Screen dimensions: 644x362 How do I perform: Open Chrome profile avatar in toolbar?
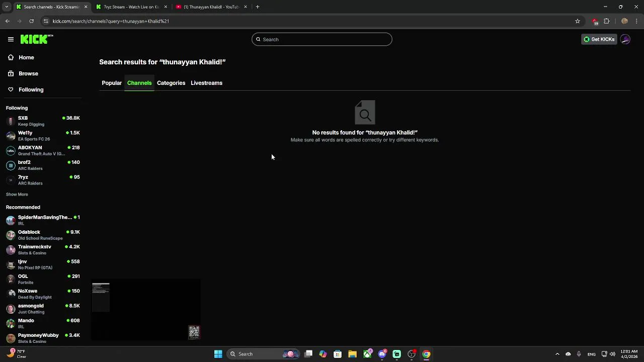(x=624, y=21)
